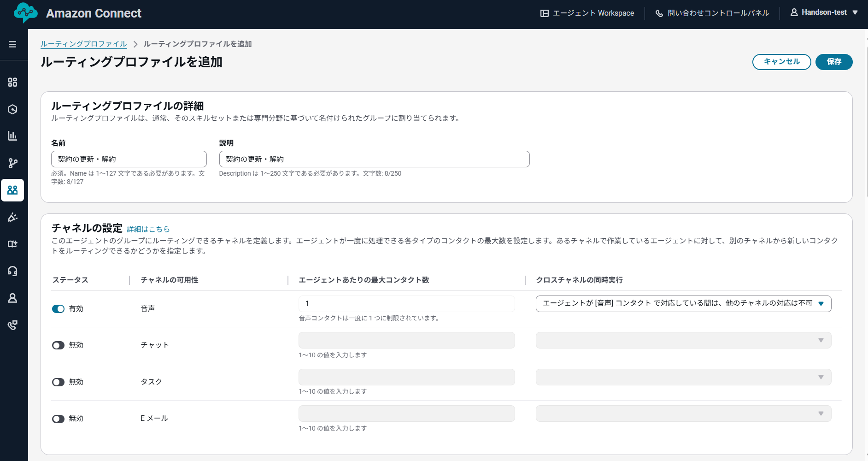This screenshot has height=461, width=868.
Task: Follow the 詳細はこちら link
Action: pos(147,229)
